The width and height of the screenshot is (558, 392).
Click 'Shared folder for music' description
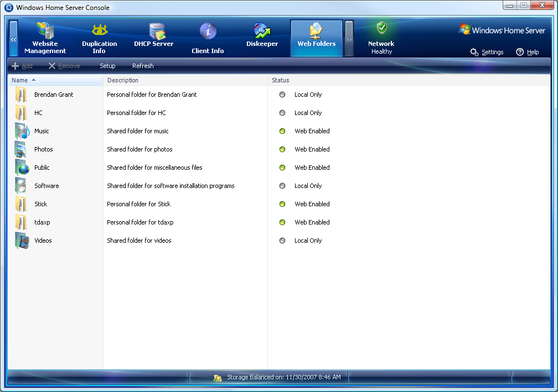point(138,131)
